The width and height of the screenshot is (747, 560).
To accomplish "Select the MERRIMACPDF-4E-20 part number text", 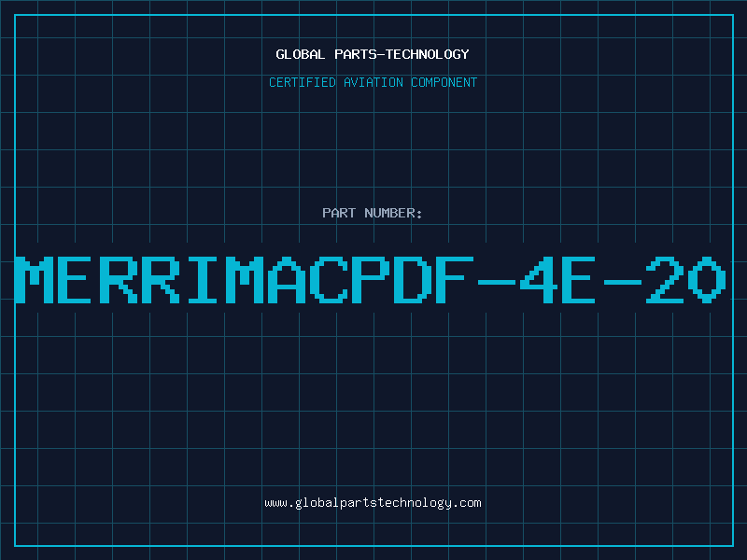I will click(x=371, y=280).
